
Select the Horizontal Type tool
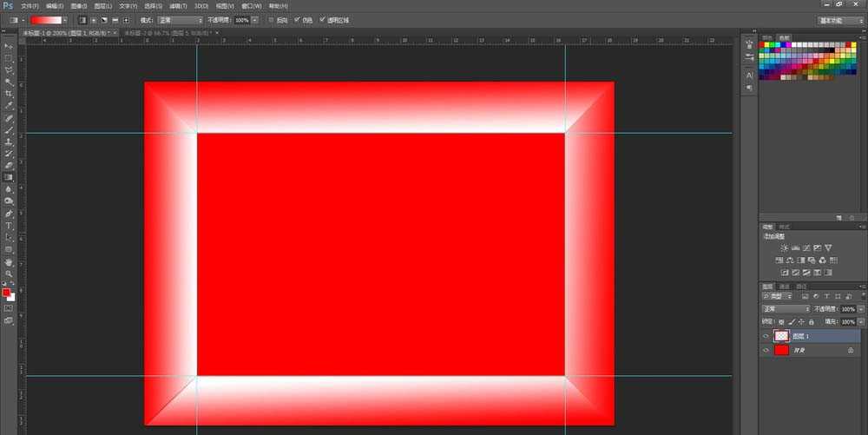pos(9,225)
